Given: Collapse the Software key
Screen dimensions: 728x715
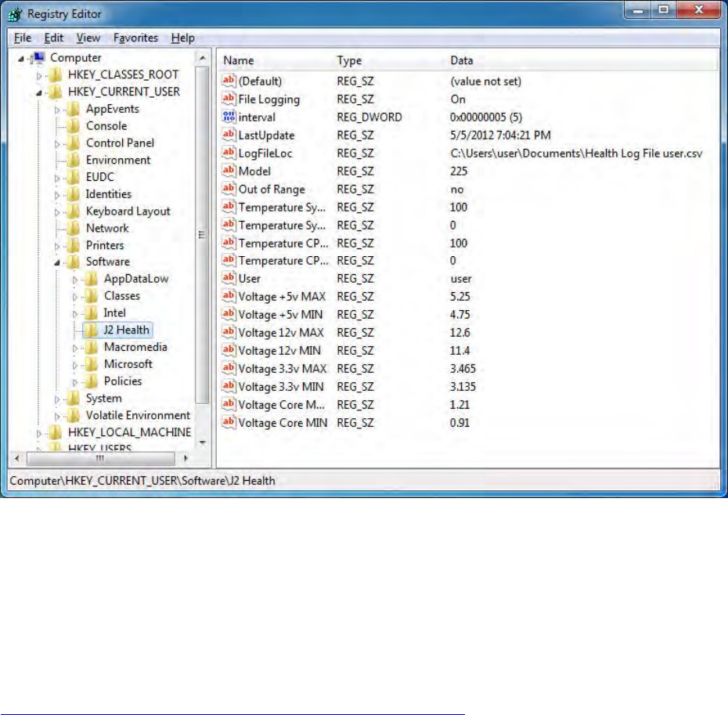Looking at the screenshot, I should (57, 263).
